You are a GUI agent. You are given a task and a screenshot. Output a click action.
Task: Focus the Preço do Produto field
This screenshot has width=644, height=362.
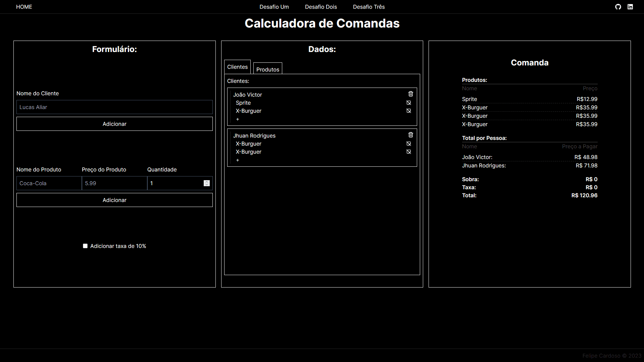click(114, 183)
